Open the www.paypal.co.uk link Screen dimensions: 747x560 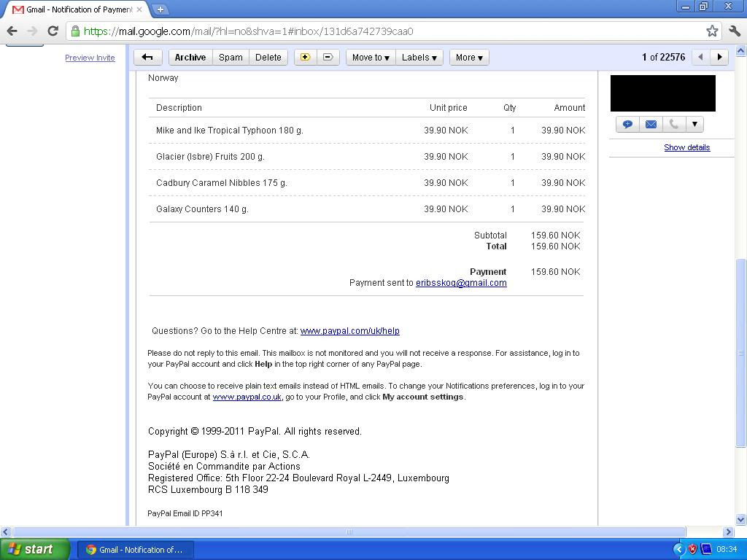click(247, 397)
